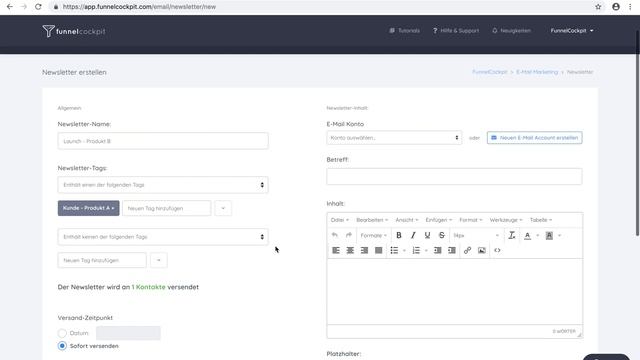This screenshot has height=360, width=640.
Task: Insert a link via chain icon
Action: [x=467, y=250]
